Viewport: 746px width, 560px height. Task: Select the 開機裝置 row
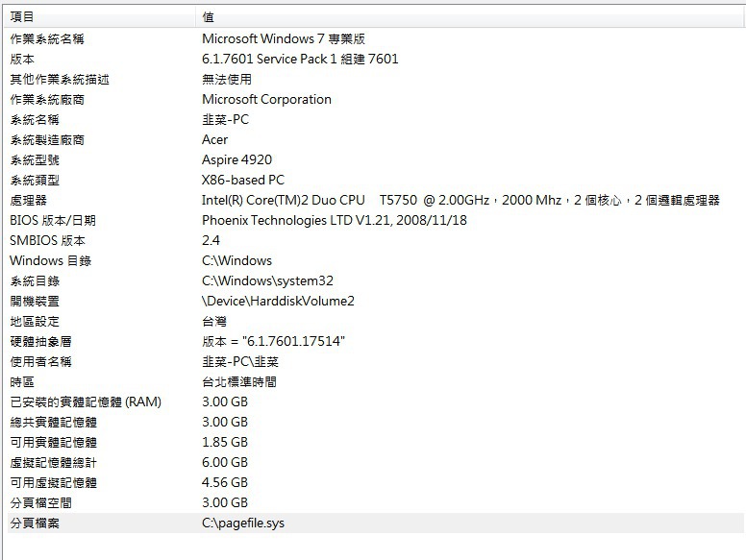35,301
